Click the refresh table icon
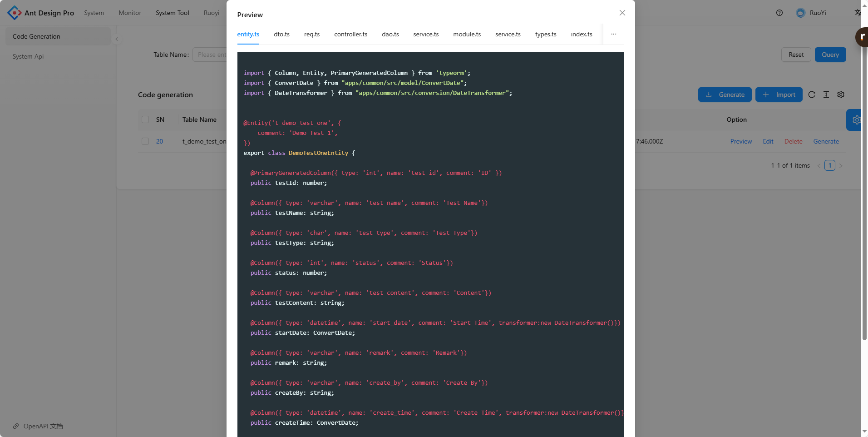The height and width of the screenshot is (437, 868). click(x=812, y=94)
